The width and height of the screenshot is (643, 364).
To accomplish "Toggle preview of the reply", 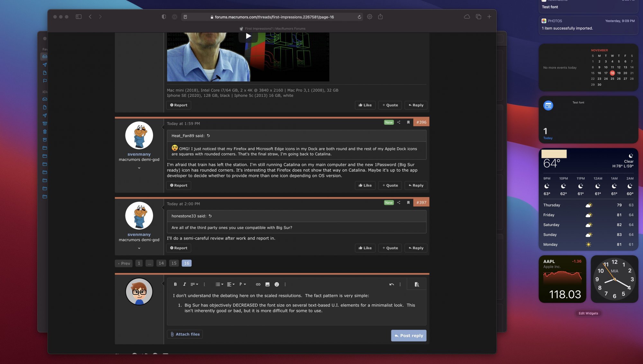I will (417, 284).
